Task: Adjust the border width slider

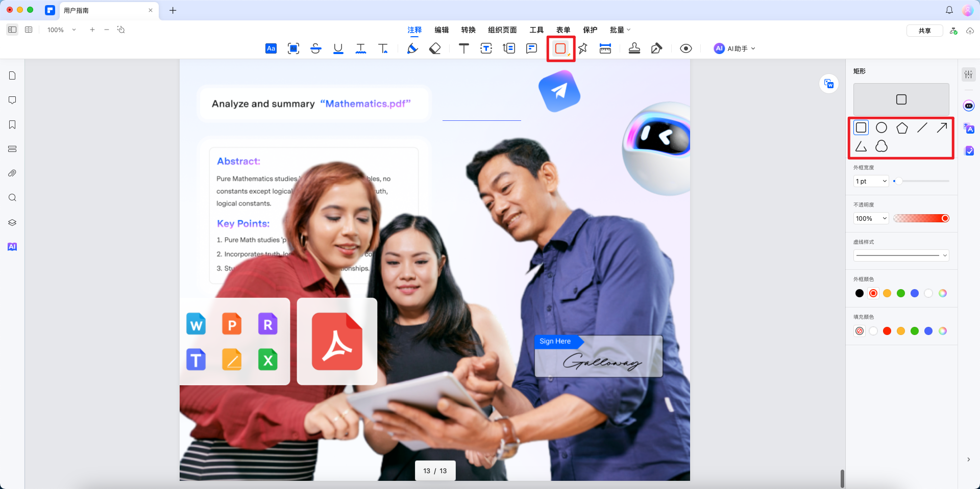Action: tap(921, 181)
